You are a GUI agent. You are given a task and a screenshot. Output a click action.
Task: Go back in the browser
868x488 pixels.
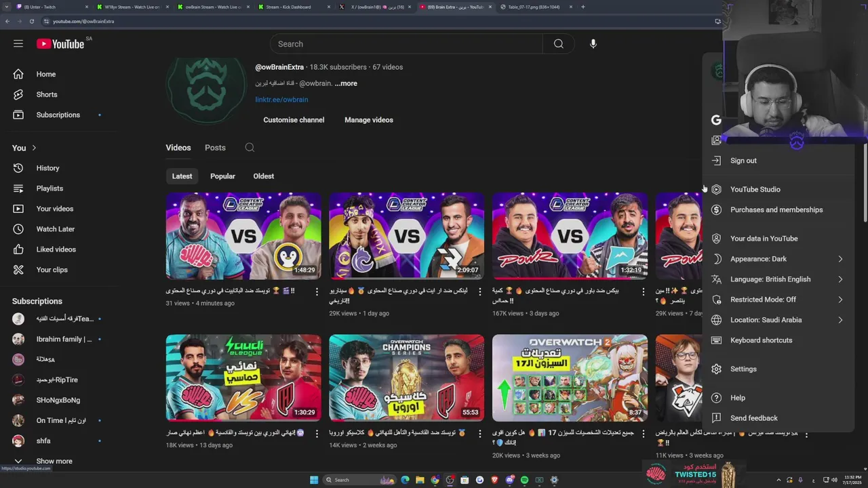7,21
